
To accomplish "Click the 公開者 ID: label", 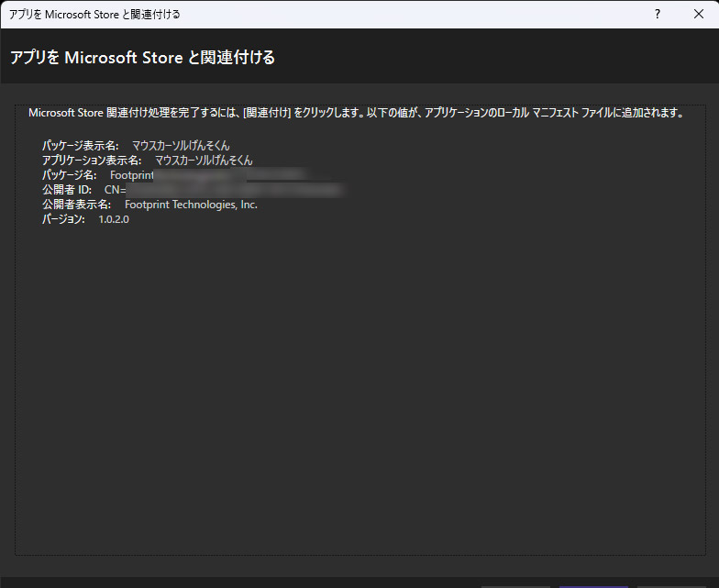I will tap(67, 190).
